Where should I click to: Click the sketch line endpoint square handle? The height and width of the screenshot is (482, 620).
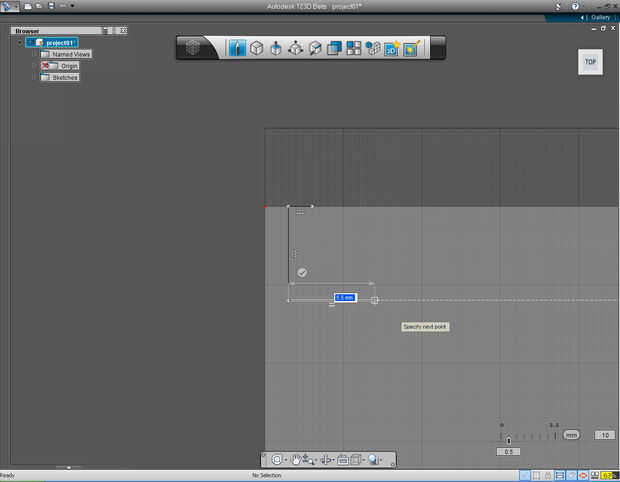[x=374, y=300]
